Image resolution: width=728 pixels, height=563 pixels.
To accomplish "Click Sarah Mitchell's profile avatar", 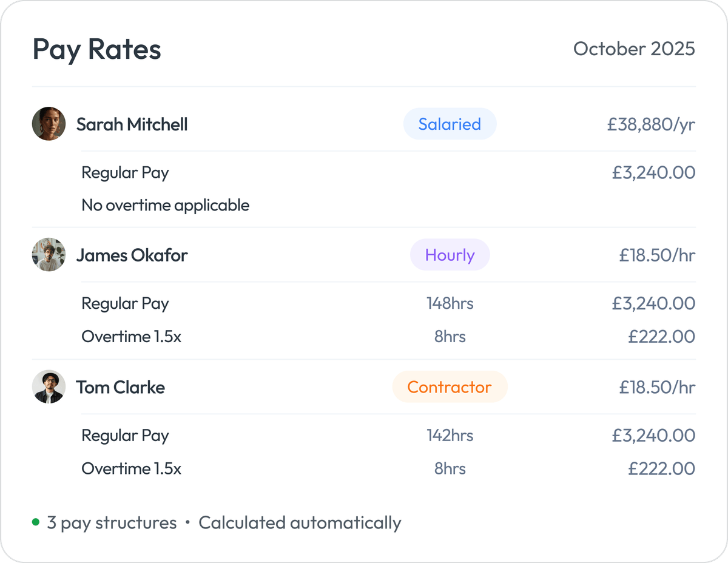I will pyautogui.click(x=49, y=124).
